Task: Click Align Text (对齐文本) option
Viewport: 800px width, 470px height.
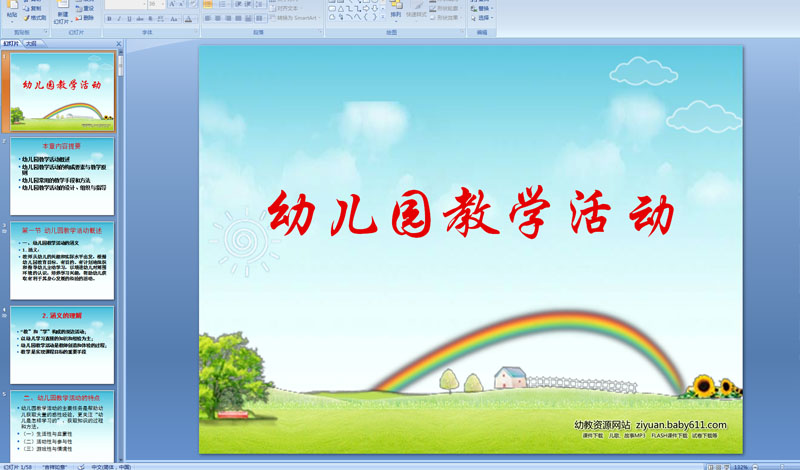Action: (284, 8)
